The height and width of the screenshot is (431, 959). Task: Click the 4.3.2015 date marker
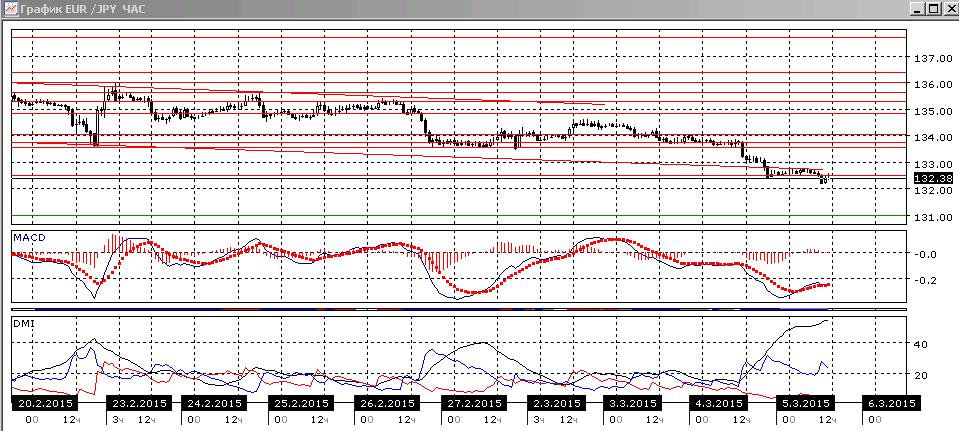pyautogui.click(x=718, y=403)
